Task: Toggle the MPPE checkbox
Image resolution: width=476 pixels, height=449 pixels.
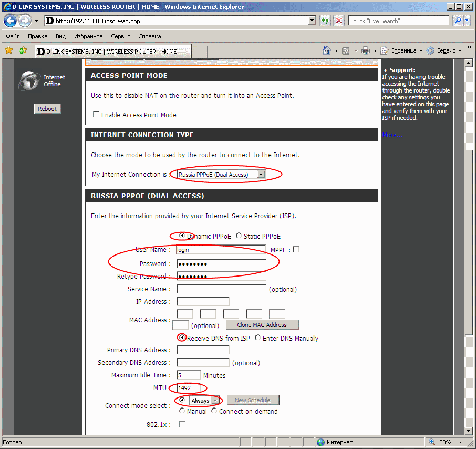Action: click(296, 249)
